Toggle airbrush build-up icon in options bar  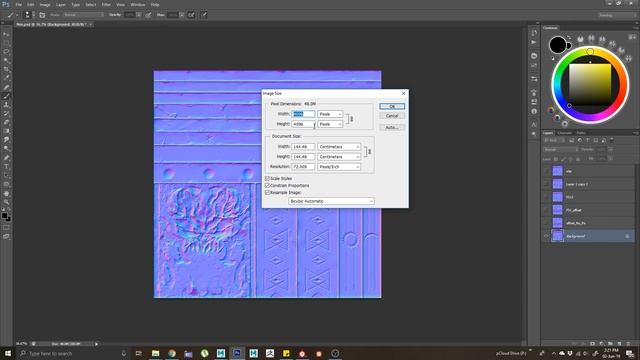click(191, 15)
